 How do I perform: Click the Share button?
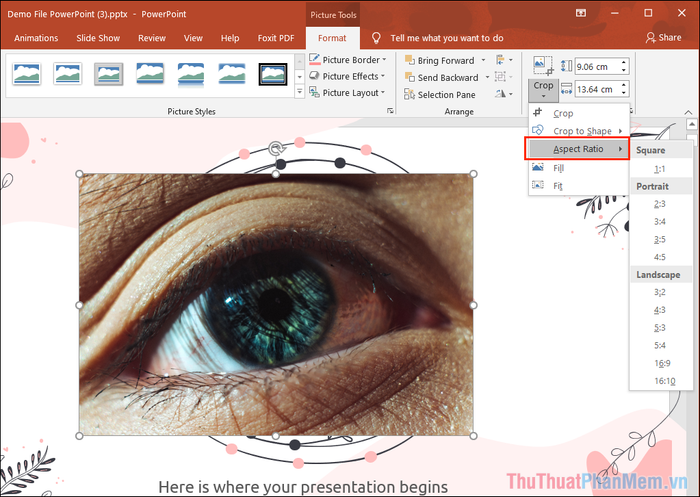click(x=663, y=38)
